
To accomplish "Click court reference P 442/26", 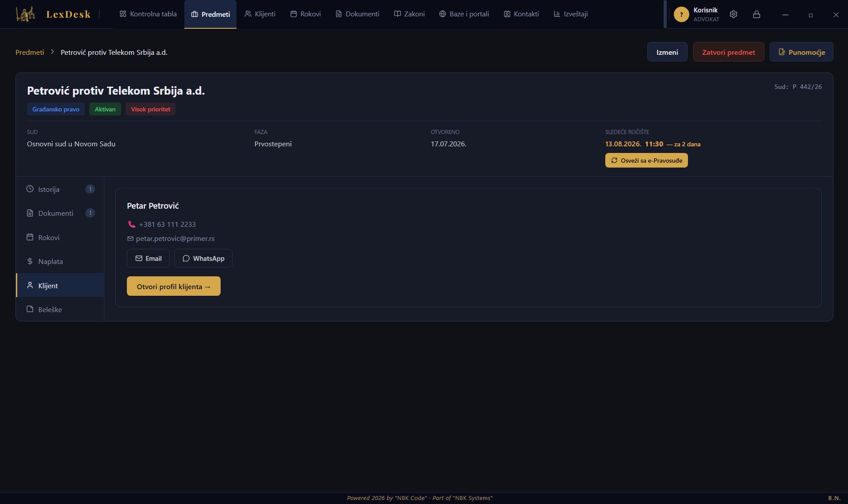I will 807,87.
